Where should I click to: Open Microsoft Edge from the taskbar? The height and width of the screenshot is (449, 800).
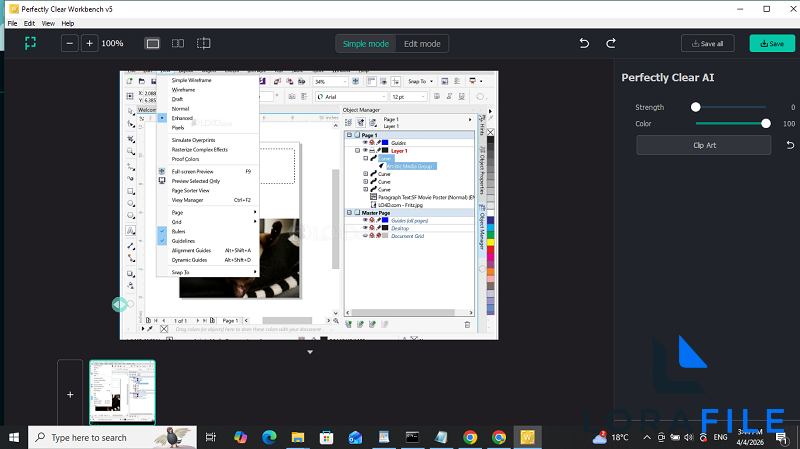269,437
